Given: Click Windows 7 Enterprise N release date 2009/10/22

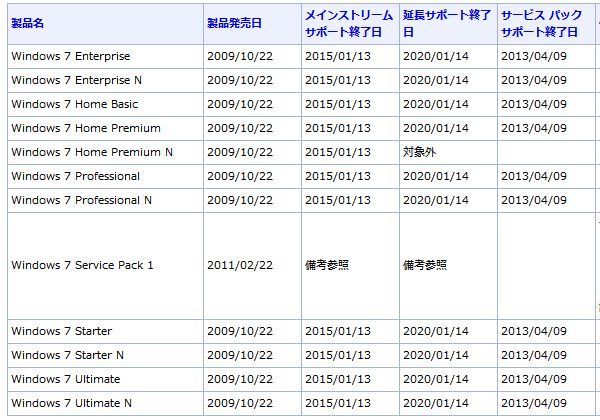Looking at the screenshot, I should (x=240, y=80).
